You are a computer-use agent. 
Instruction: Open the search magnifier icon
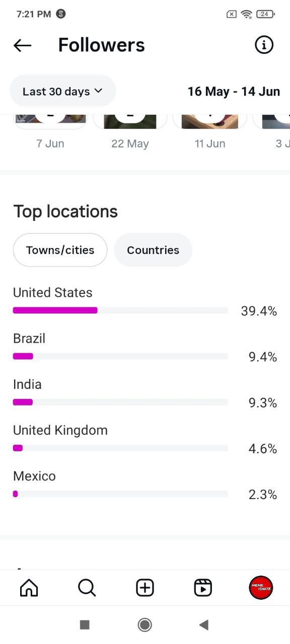[x=87, y=587]
